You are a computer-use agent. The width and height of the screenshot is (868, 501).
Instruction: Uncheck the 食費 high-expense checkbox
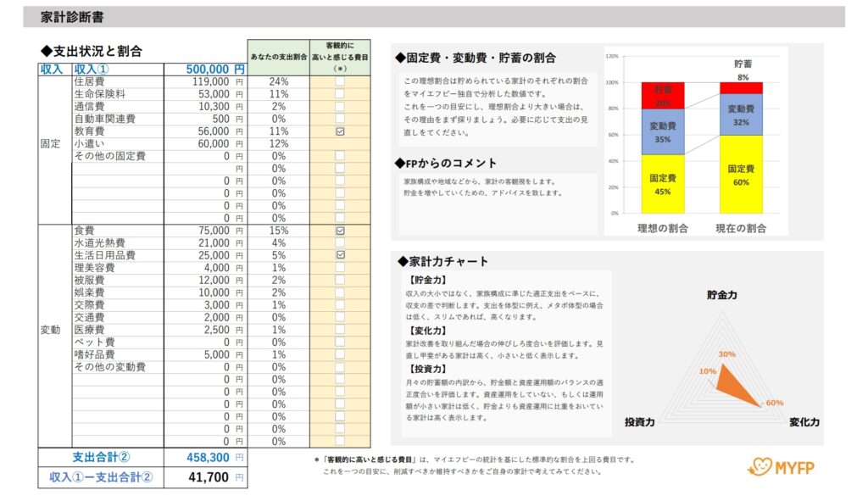340,231
